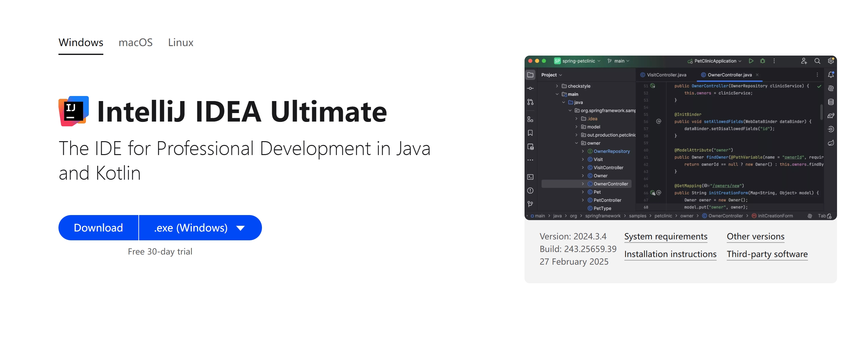Click springframework in the breadcrumb bar
The image size is (868, 342).
point(603,216)
